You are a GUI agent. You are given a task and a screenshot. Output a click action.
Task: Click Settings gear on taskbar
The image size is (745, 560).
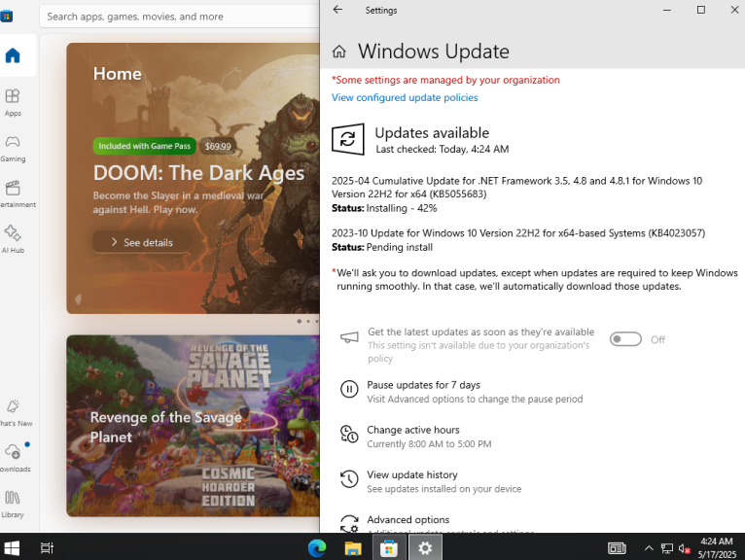click(x=425, y=548)
